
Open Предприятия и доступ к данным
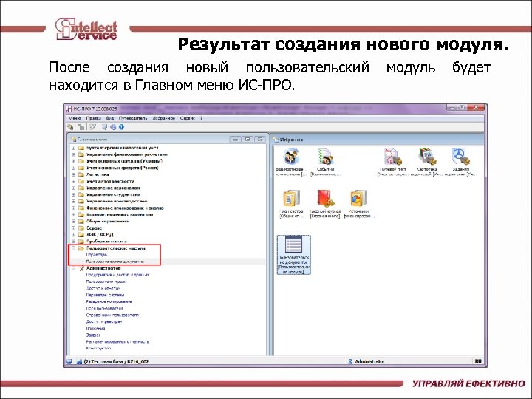point(117,275)
